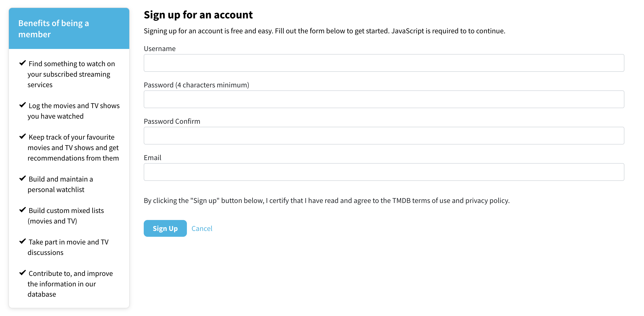
Task: Click the terms of use certification text
Action: (x=326, y=200)
